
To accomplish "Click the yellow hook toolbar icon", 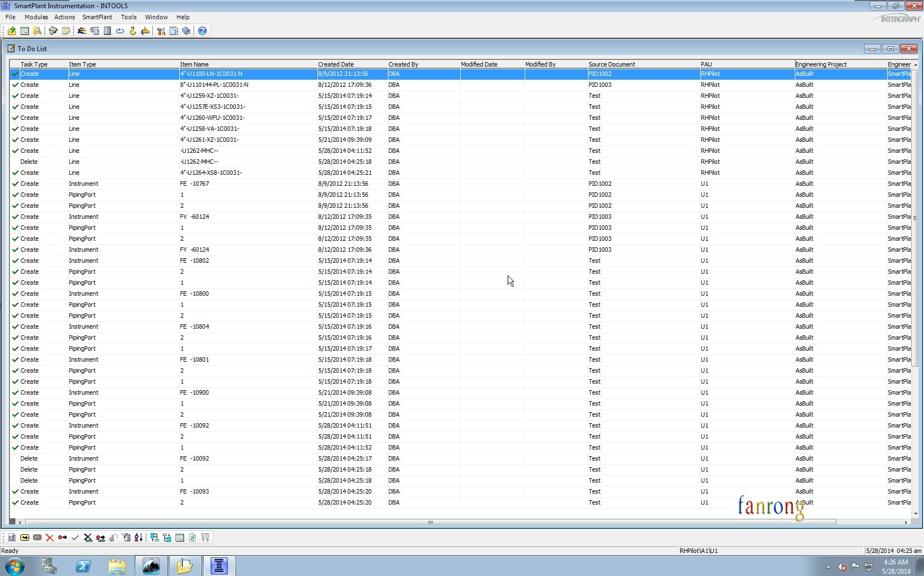I will (133, 31).
